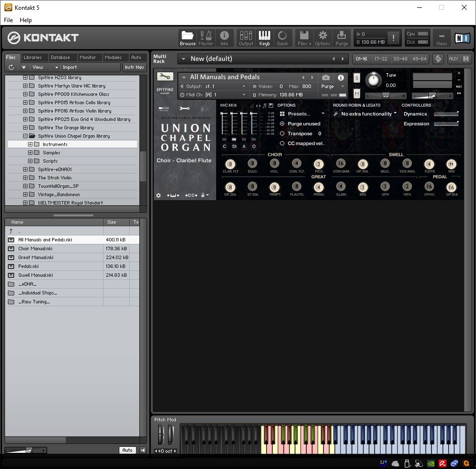Image resolution: width=476 pixels, height=469 pixels.
Task: Click the instrument info icon
Action: [341, 78]
